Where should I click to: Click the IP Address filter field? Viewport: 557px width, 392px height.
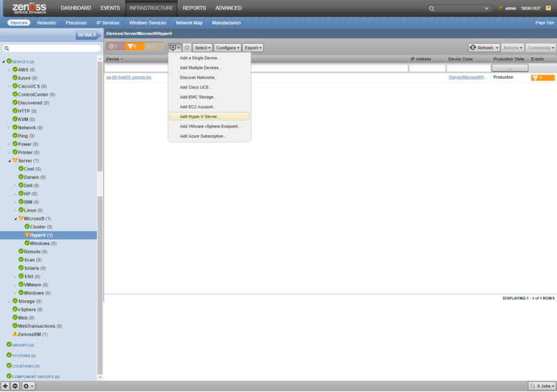click(x=427, y=68)
